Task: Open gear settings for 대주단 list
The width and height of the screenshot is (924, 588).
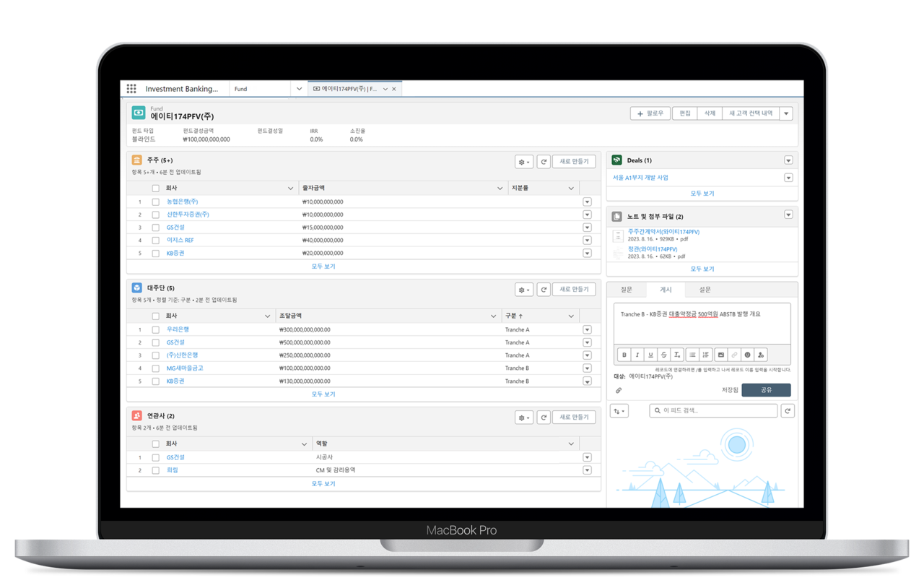Action: click(524, 290)
